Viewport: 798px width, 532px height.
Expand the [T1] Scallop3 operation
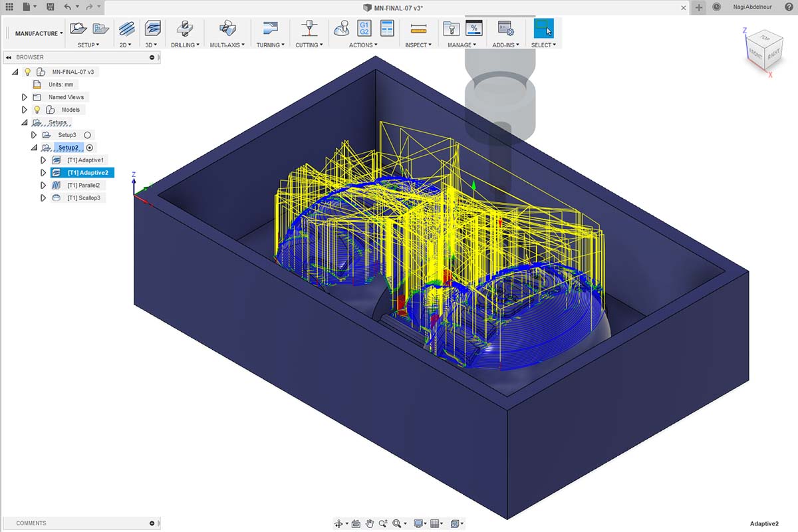pyautogui.click(x=43, y=198)
